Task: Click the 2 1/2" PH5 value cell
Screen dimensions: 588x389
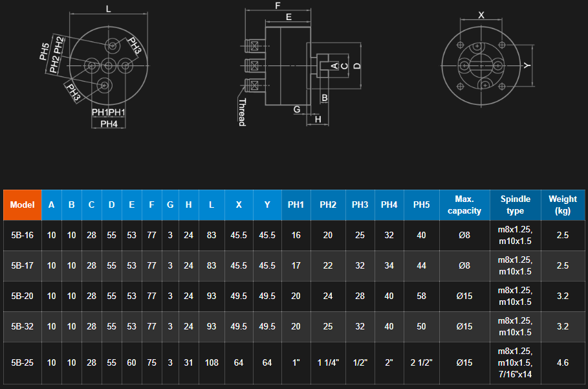Action: (422, 363)
